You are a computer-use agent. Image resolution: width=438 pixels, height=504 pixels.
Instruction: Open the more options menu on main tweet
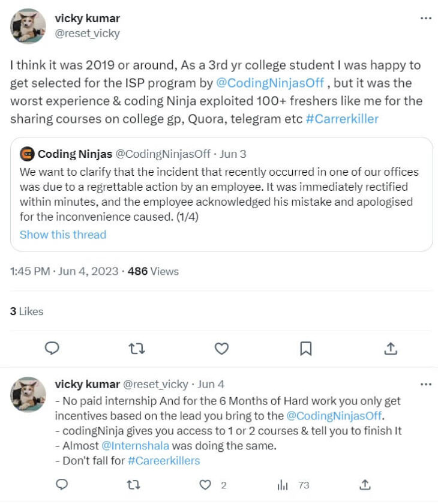click(x=427, y=19)
